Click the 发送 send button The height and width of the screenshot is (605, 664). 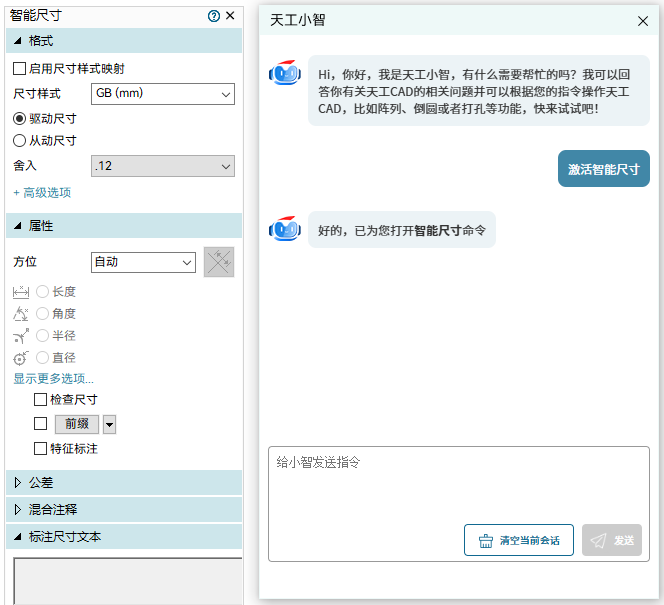tap(612, 540)
